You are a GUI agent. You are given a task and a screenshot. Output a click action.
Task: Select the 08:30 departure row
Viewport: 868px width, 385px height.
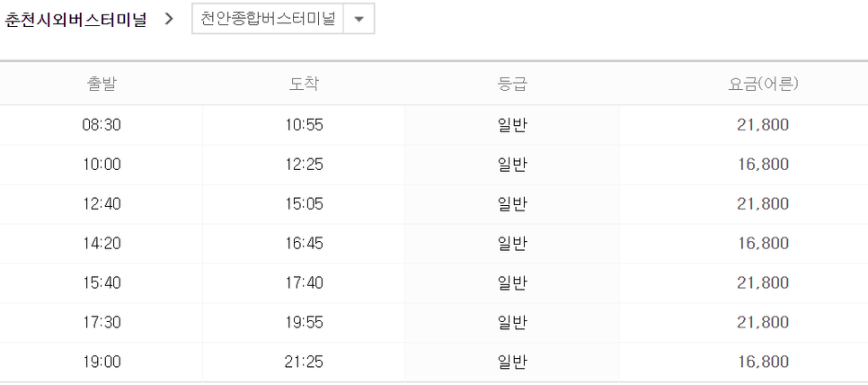click(x=434, y=125)
